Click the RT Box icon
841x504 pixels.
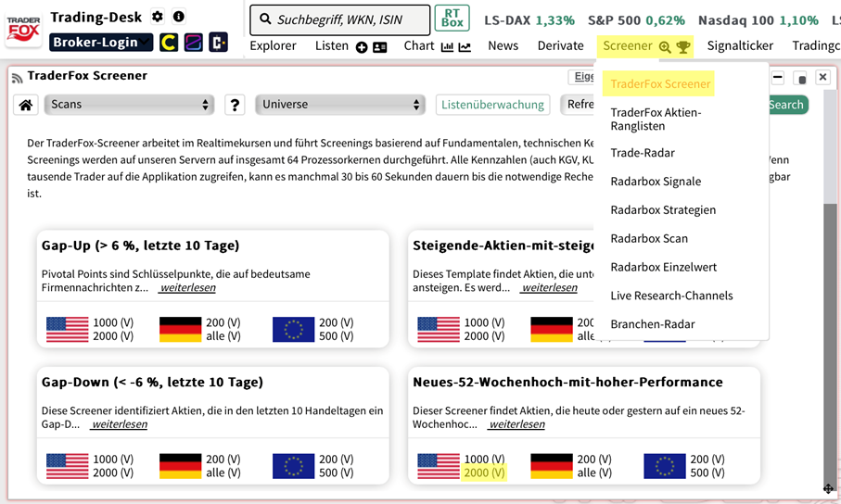click(x=452, y=19)
